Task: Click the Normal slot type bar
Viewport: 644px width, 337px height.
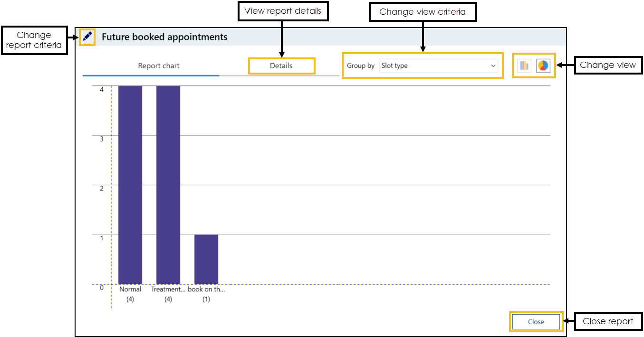Action: [130, 185]
